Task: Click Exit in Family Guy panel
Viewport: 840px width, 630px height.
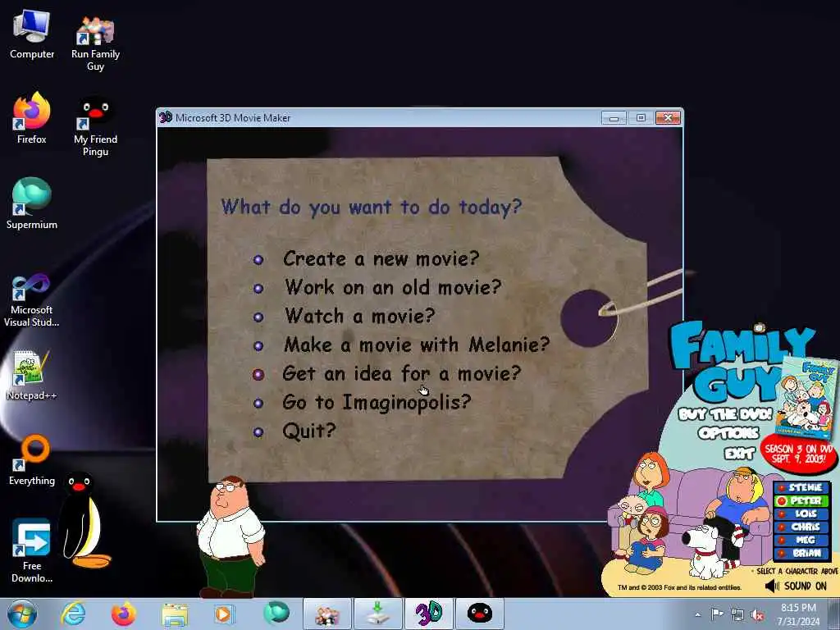Action: click(x=740, y=454)
